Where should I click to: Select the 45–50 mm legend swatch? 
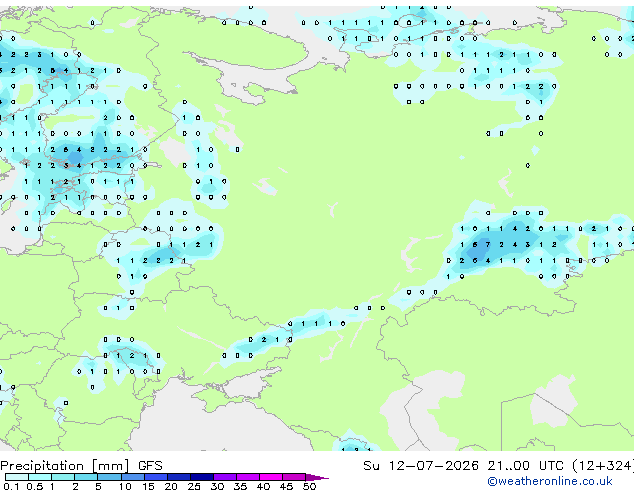[294, 477]
